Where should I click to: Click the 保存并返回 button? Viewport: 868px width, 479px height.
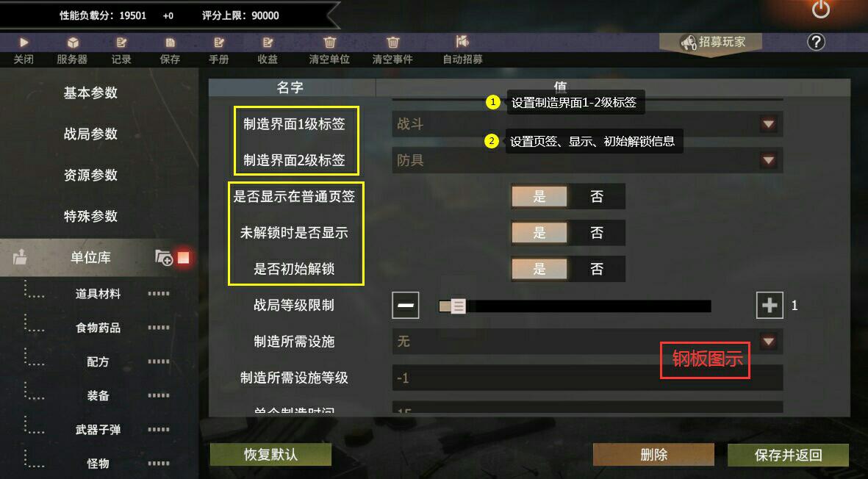pos(788,455)
